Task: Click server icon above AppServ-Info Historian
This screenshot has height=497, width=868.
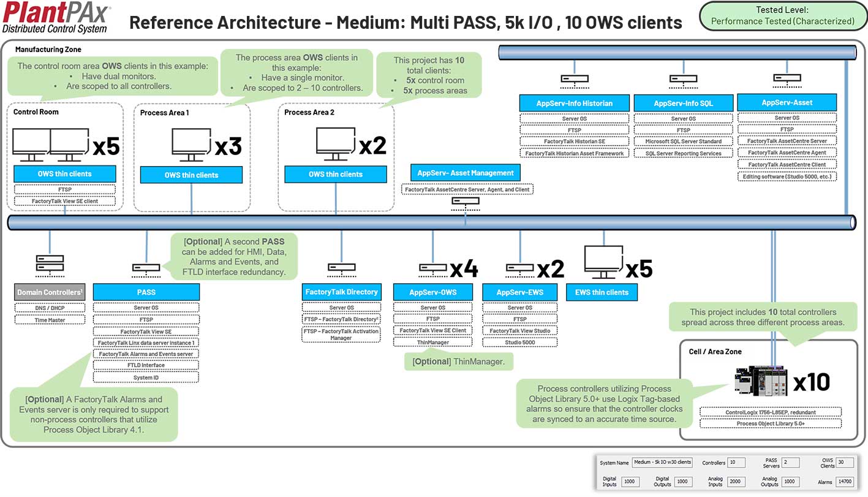Action: [575, 80]
